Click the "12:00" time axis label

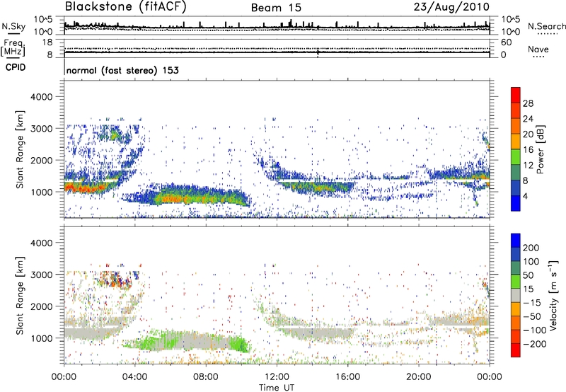point(277,377)
